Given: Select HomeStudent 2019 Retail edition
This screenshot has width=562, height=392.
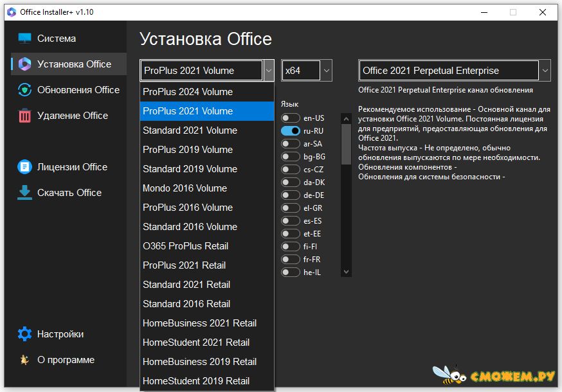Looking at the screenshot, I should point(207,381).
